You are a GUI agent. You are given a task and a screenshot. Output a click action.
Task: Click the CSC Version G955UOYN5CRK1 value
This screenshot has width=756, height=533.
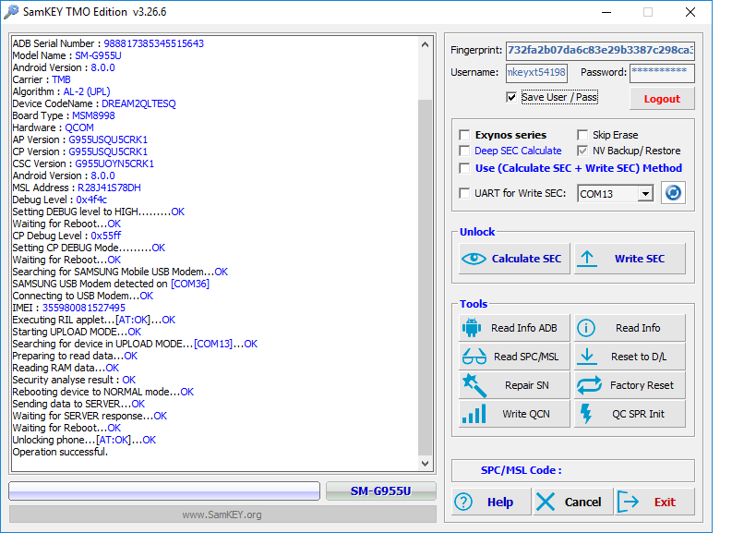click(x=114, y=164)
